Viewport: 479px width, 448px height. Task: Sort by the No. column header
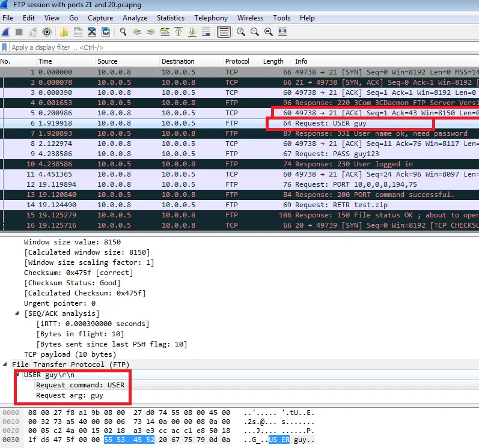pyautogui.click(x=17, y=61)
